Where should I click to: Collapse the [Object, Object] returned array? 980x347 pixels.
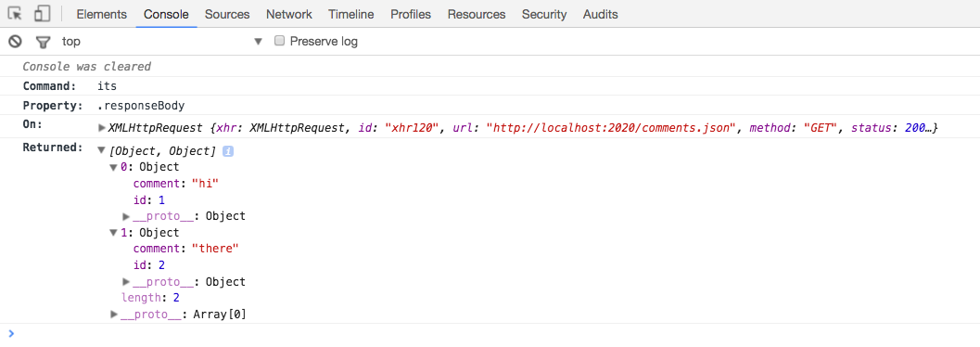tap(102, 150)
